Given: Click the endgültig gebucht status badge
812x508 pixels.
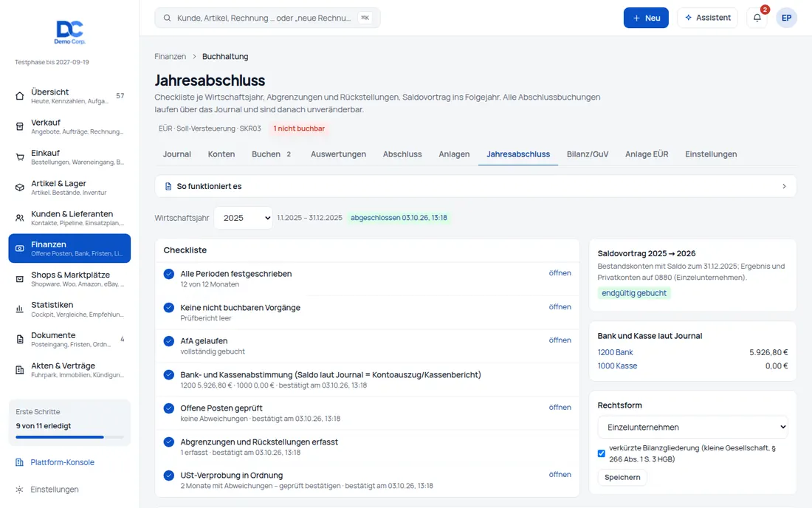Looking at the screenshot, I should (x=634, y=293).
